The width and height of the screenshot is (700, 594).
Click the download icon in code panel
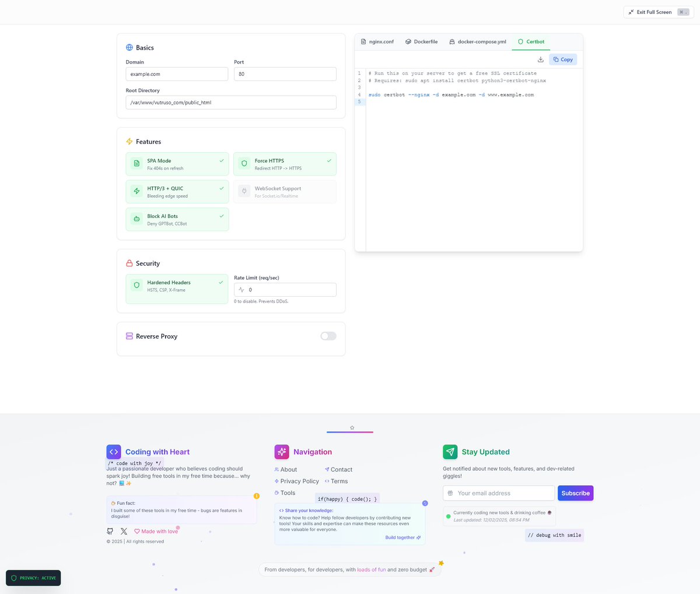(x=540, y=59)
